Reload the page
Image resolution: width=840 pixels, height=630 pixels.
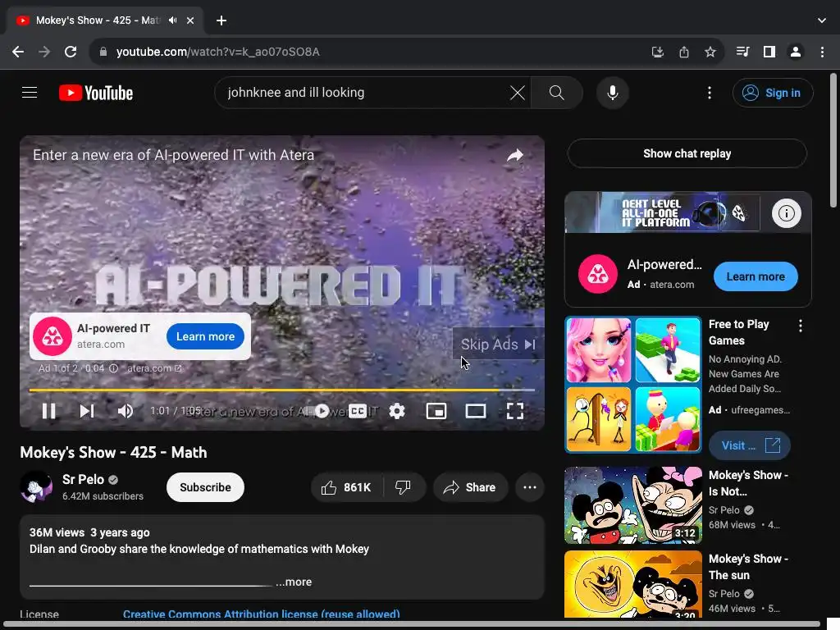tap(71, 52)
